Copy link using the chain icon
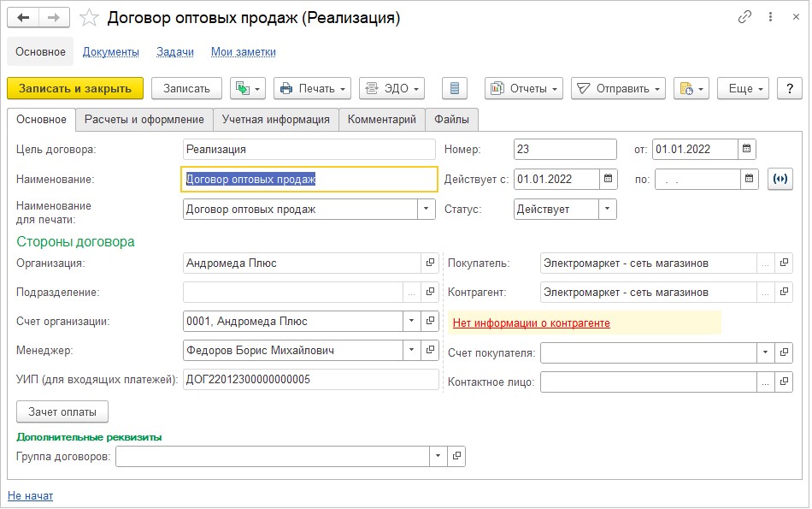Viewport: 812px width, 509px height. [744, 17]
